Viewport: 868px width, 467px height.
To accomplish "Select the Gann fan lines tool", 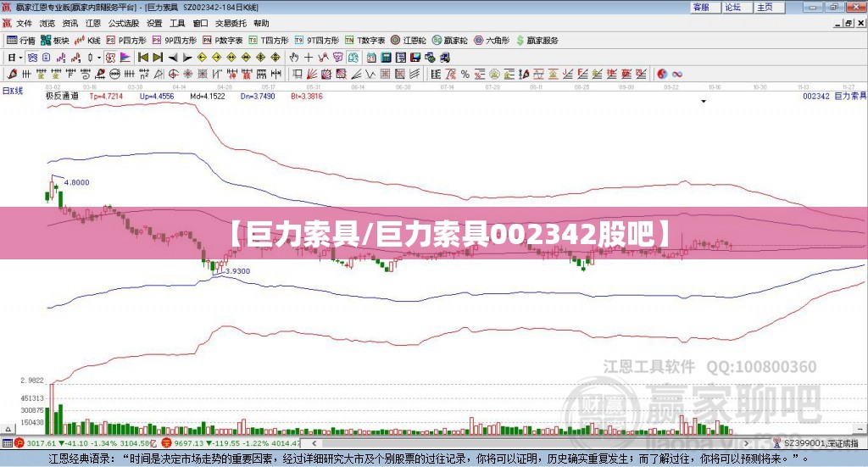I will click(x=312, y=74).
